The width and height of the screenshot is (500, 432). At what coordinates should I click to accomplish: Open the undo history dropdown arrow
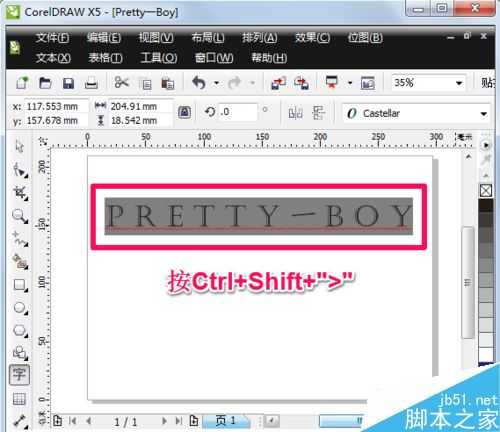[216, 83]
